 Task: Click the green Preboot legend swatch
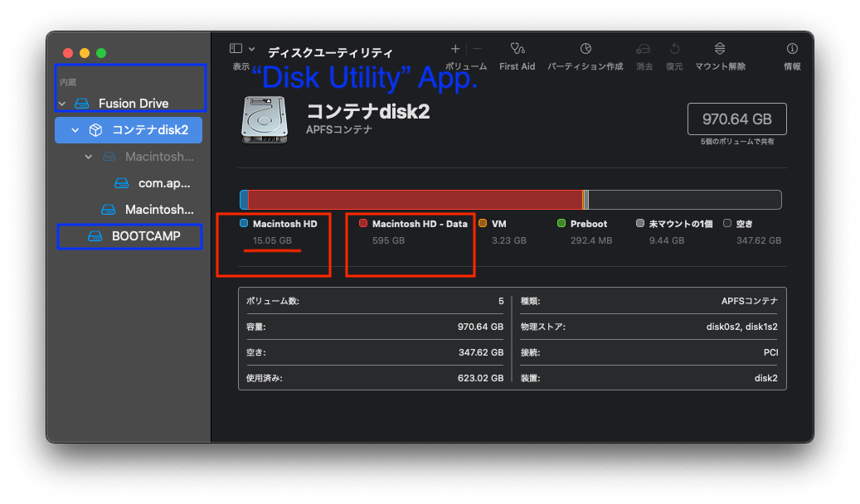561,223
